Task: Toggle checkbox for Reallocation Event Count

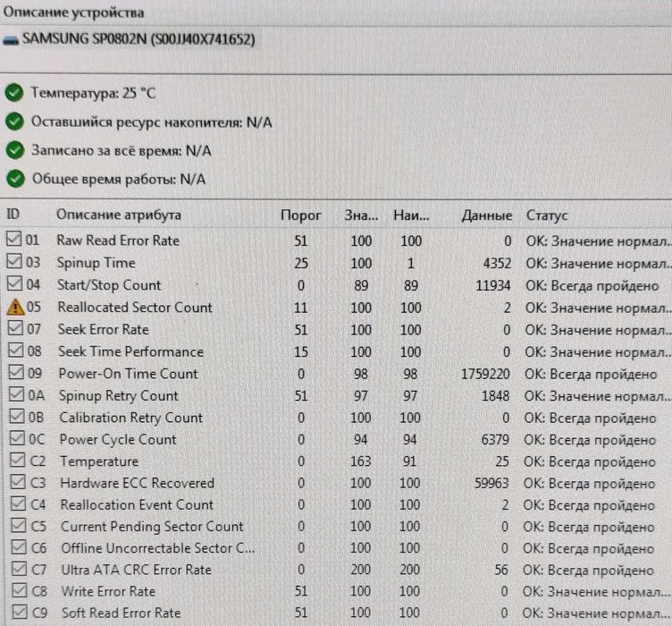Action: [18, 503]
